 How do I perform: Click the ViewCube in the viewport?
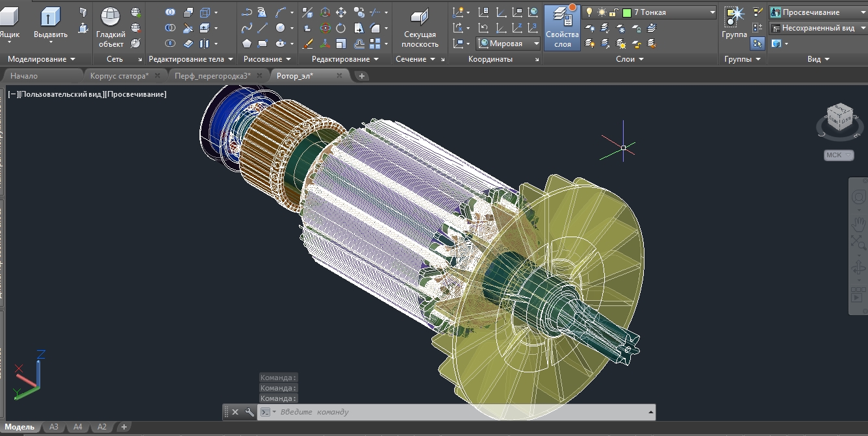[839, 118]
